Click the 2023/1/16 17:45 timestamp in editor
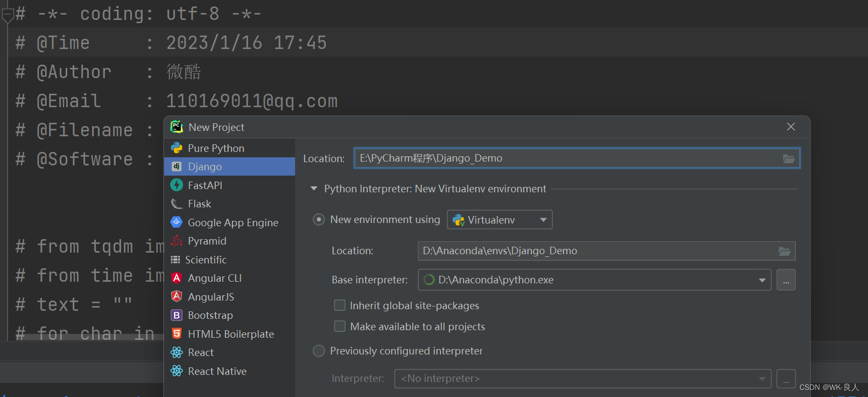Viewport: 868px width, 397px height. coord(247,43)
